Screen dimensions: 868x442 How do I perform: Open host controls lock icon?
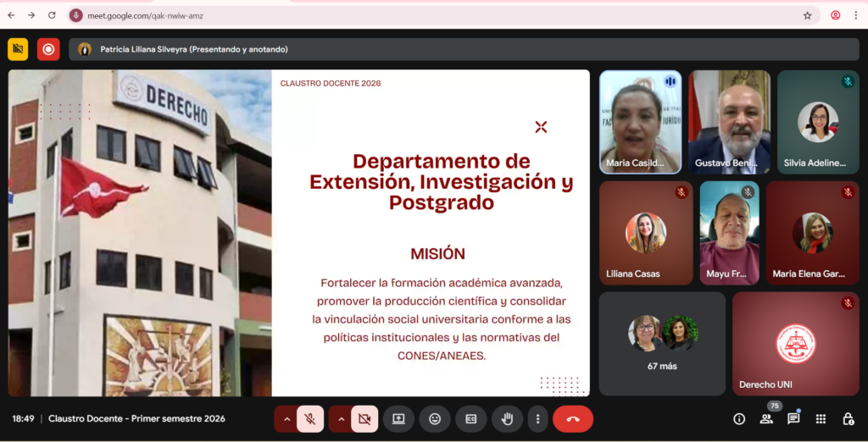pos(848,419)
